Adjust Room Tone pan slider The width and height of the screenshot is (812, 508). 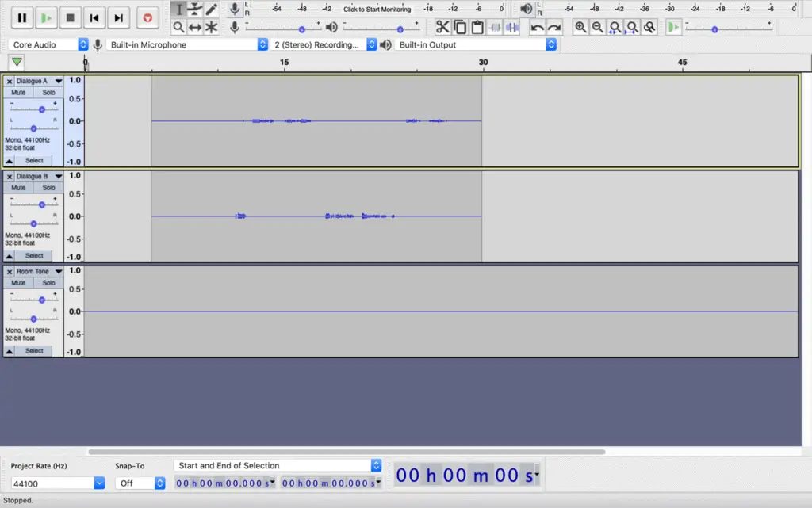click(33, 319)
